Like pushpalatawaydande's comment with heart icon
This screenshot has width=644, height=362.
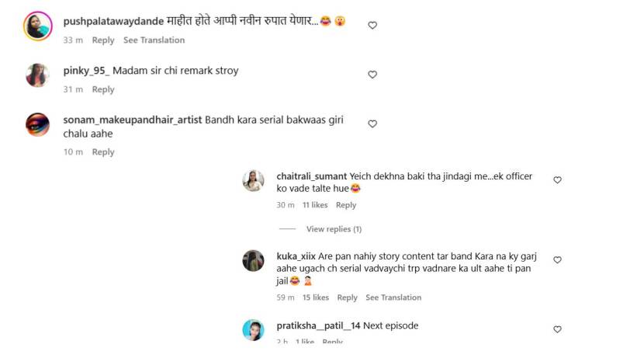point(372,26)
